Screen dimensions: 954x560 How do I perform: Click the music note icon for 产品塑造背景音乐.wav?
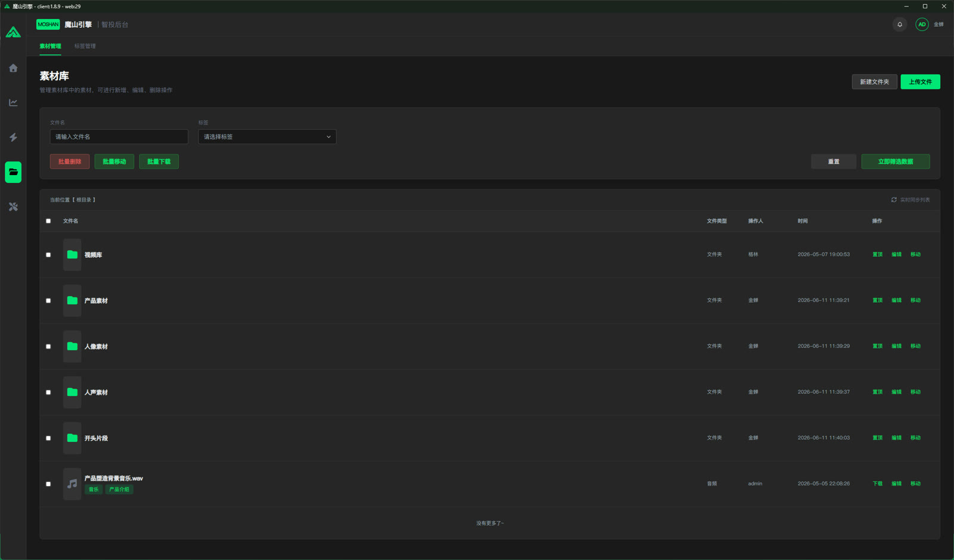(x=72, y=484)
